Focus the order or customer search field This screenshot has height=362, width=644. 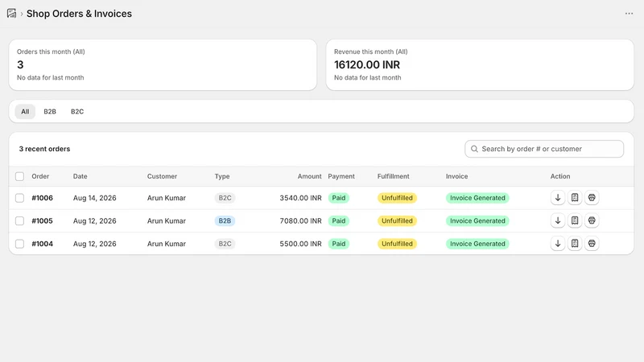[x=544, y=149]
